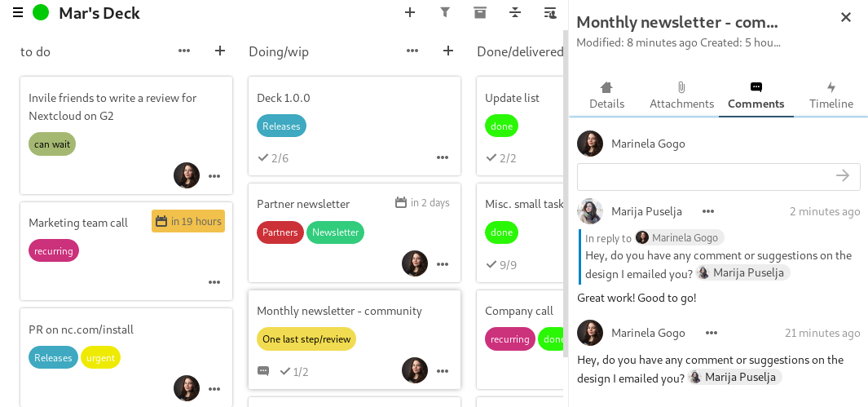Toggle the board details sidebar icon
Image resolution: width=868 pixels, height=407 pixels.
tap(550, 12)
